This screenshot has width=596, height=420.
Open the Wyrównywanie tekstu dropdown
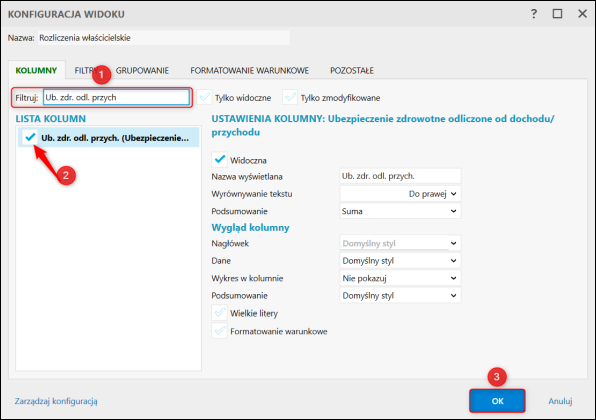coord(400,193)
